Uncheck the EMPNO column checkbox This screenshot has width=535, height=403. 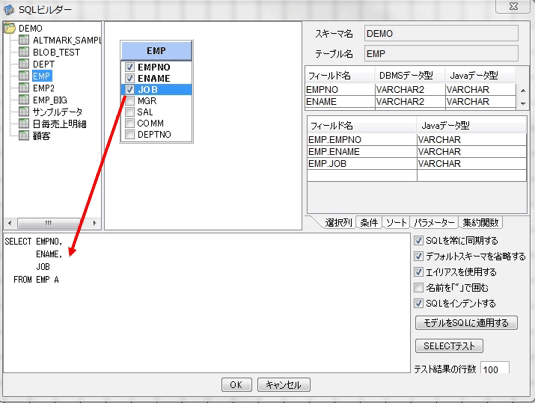130,67
